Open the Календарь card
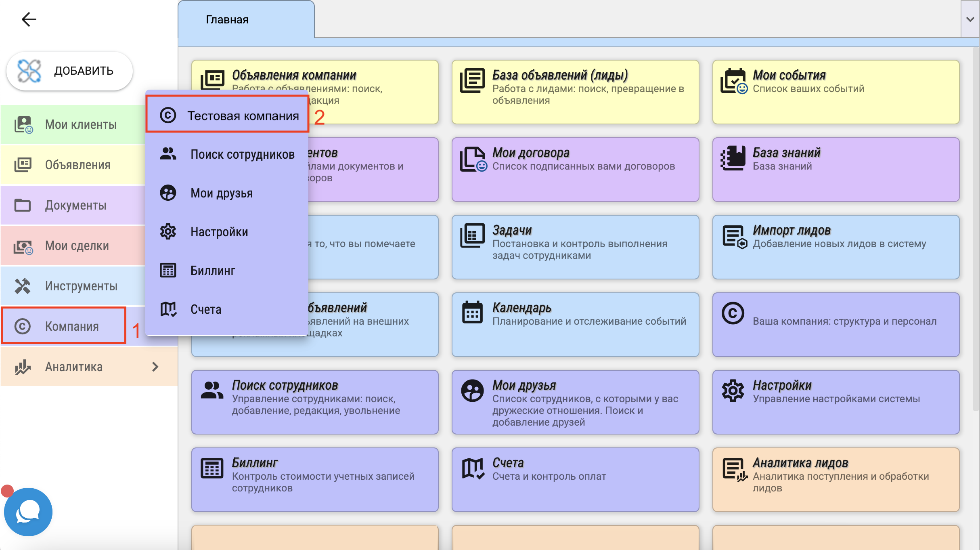The height and width of the screenshot is (550, 980). [x=575, y=325]
